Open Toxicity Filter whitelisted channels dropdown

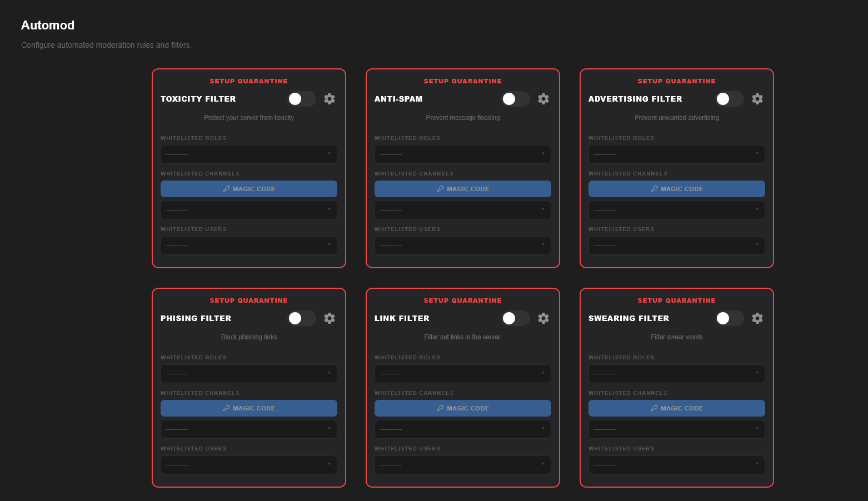coord(249,210)
